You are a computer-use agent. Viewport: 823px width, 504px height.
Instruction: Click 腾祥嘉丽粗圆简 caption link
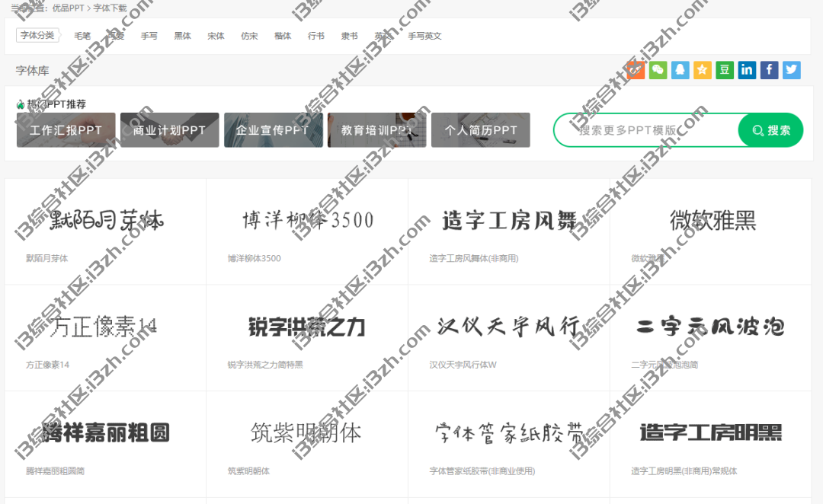coord(55,471)
